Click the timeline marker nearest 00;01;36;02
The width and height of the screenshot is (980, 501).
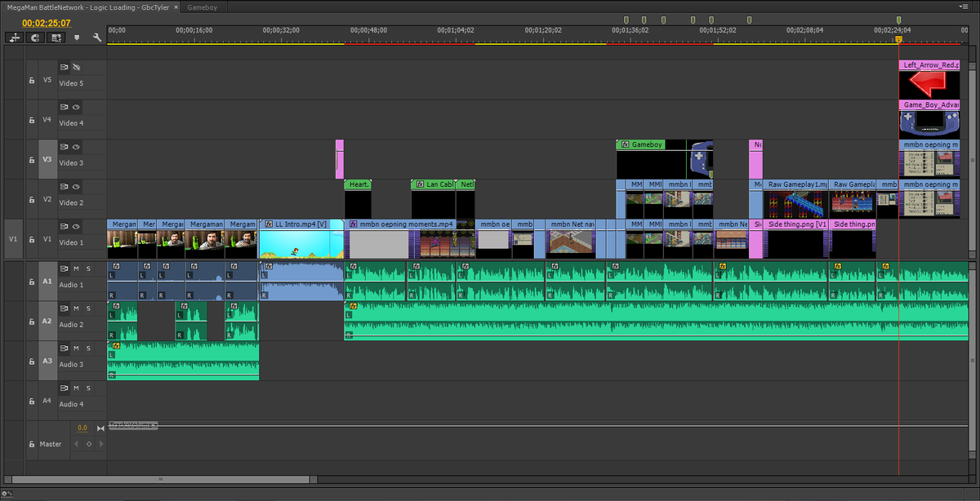(626, 20)
